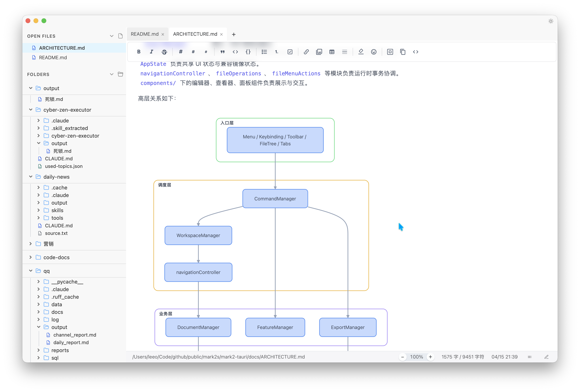
Task: Click the outline icon in status bar
Action: tap(530, 357)
